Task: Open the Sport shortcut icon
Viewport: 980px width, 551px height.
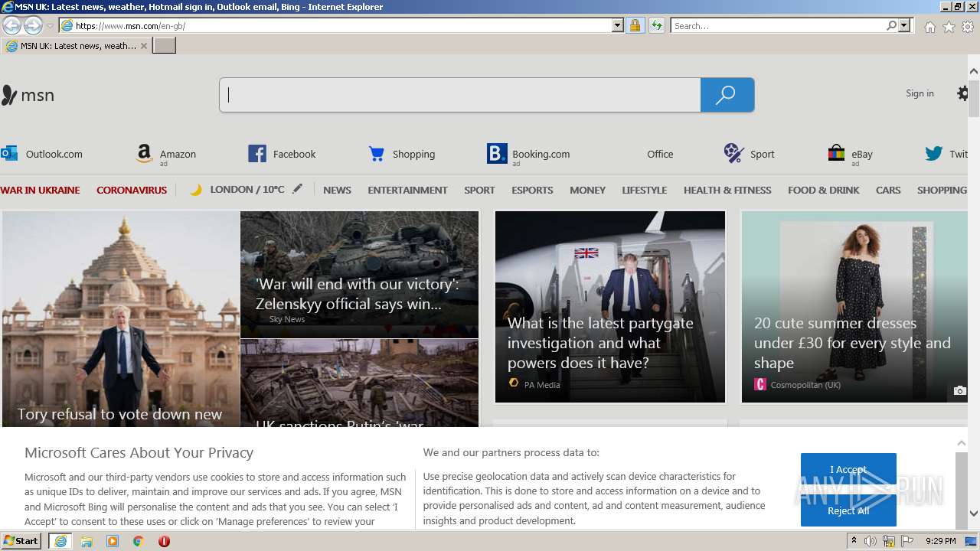Action: pos(733,154)
